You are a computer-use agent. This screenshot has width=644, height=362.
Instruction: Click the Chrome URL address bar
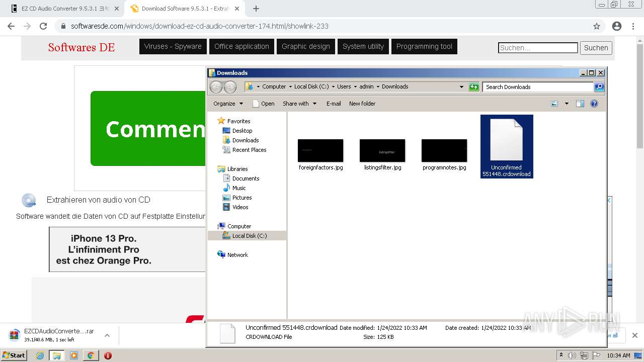(x=322, y=26)
